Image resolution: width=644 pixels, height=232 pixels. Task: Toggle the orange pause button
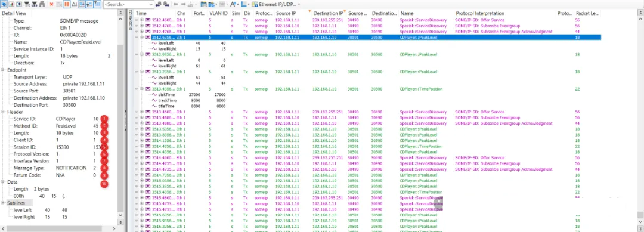click(67, 4)
